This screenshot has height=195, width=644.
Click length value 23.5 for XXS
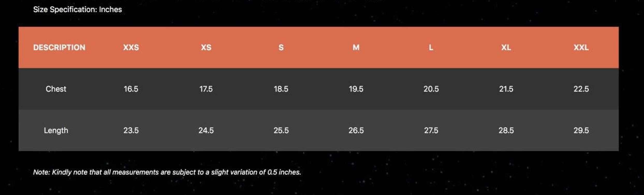coord(131,130)
